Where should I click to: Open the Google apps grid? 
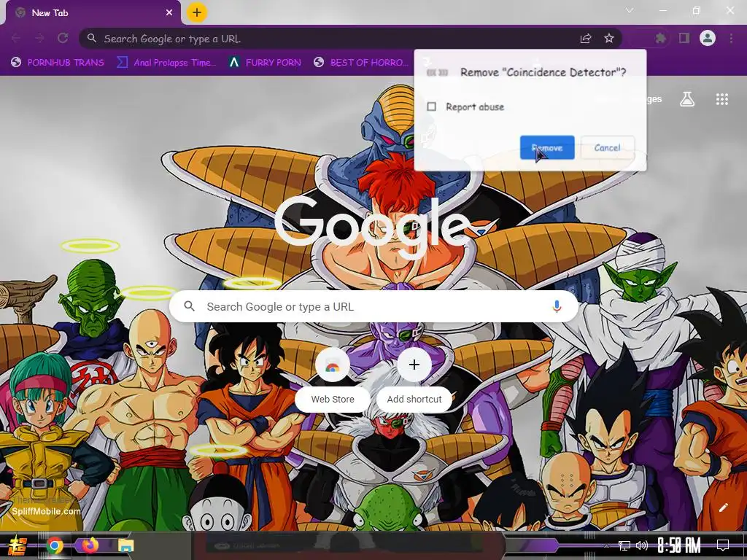[x=721, y=99]
